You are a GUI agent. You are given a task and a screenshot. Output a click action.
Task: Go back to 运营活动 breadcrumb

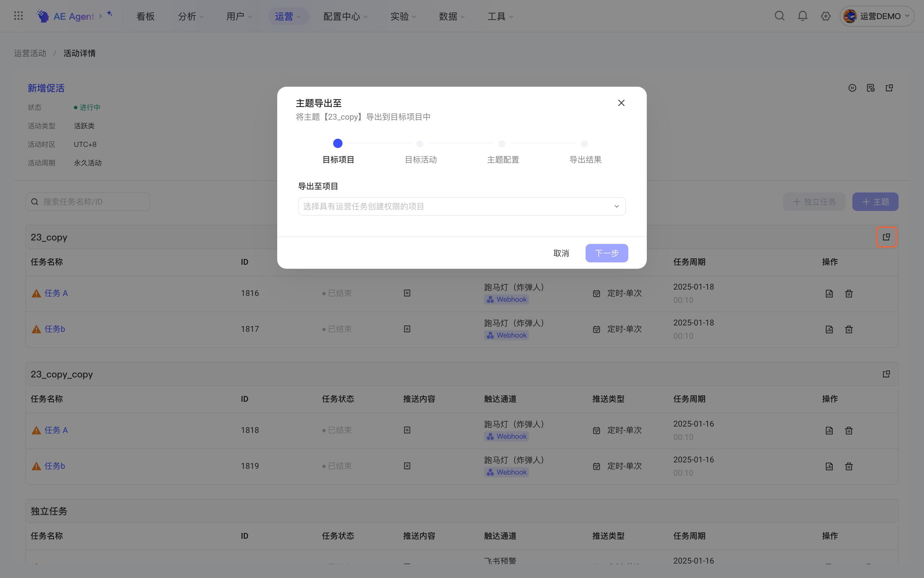pyautogui.click(x=30, y=53)
